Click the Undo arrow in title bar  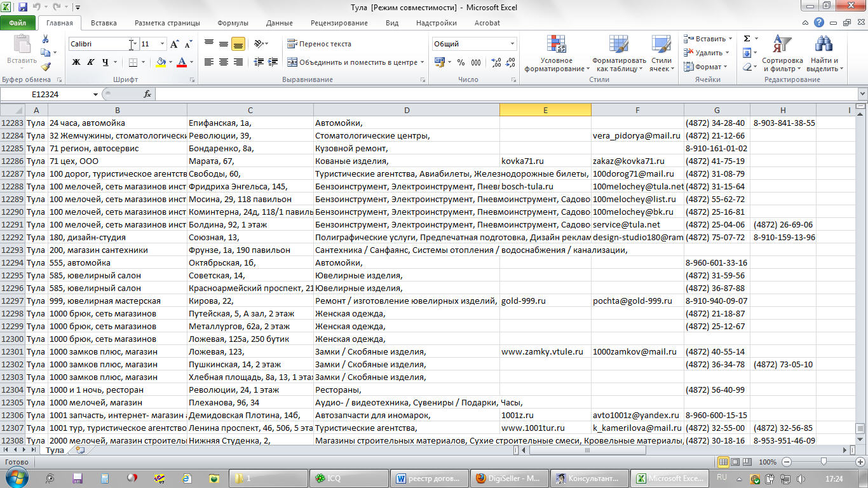coord(37,8)
